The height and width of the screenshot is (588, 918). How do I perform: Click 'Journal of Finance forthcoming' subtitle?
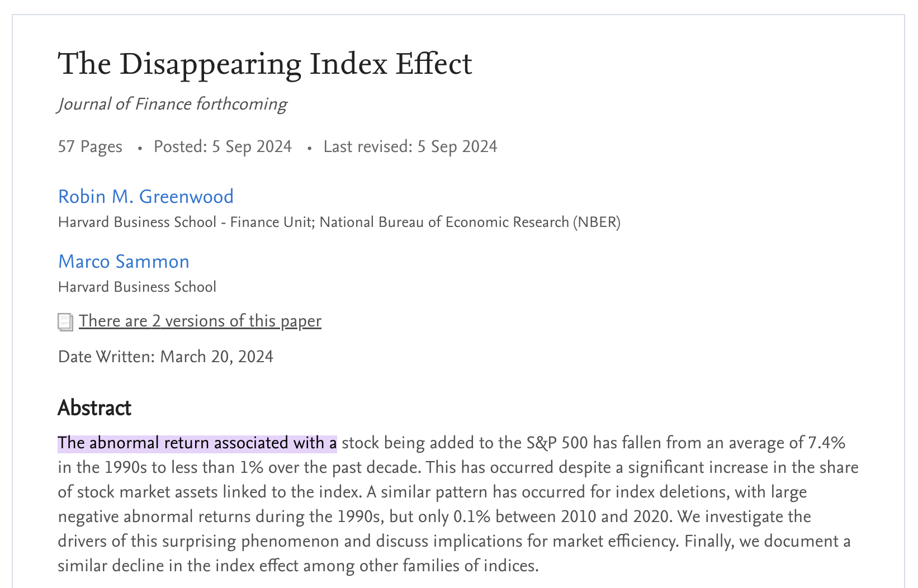click(x=172, y=105)
